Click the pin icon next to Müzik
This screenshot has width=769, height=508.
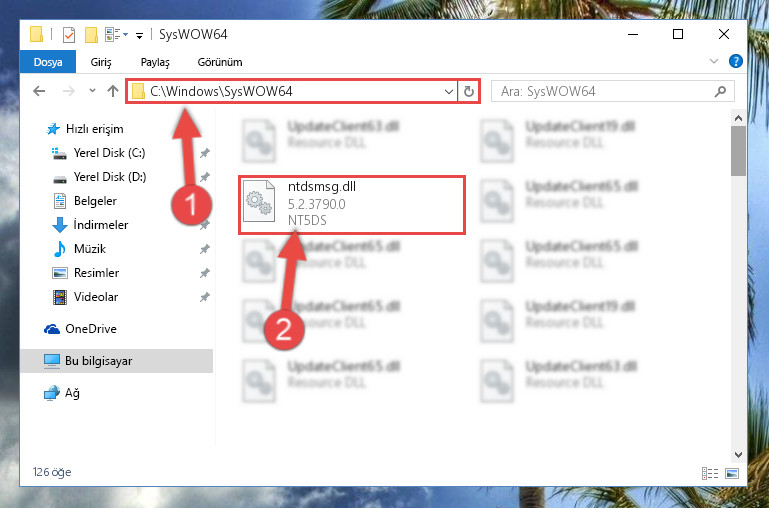205,250
